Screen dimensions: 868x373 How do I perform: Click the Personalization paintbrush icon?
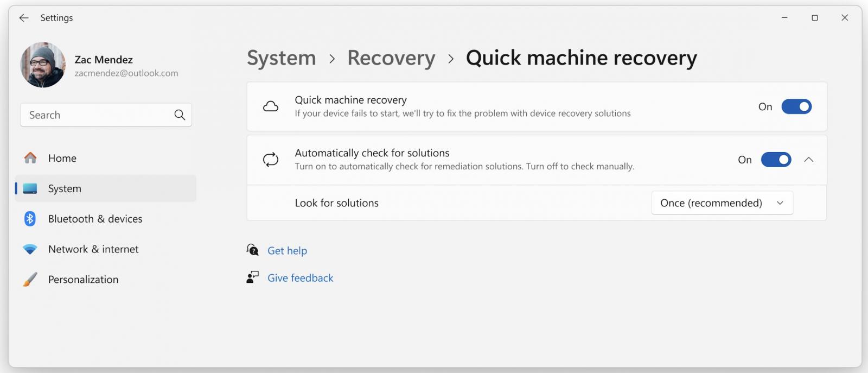[x=30, y=280]
